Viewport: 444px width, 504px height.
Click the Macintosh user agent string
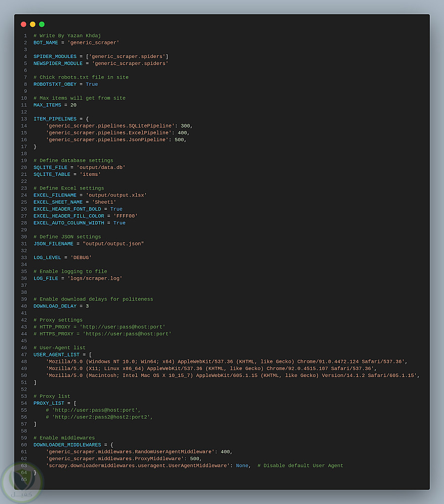[231, 376]
